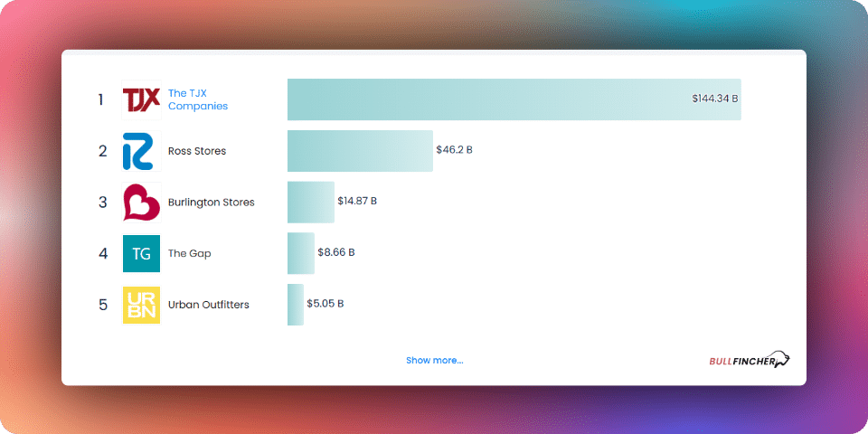
Task: Click the Burlington Stores bar
Action: [310, 202]
